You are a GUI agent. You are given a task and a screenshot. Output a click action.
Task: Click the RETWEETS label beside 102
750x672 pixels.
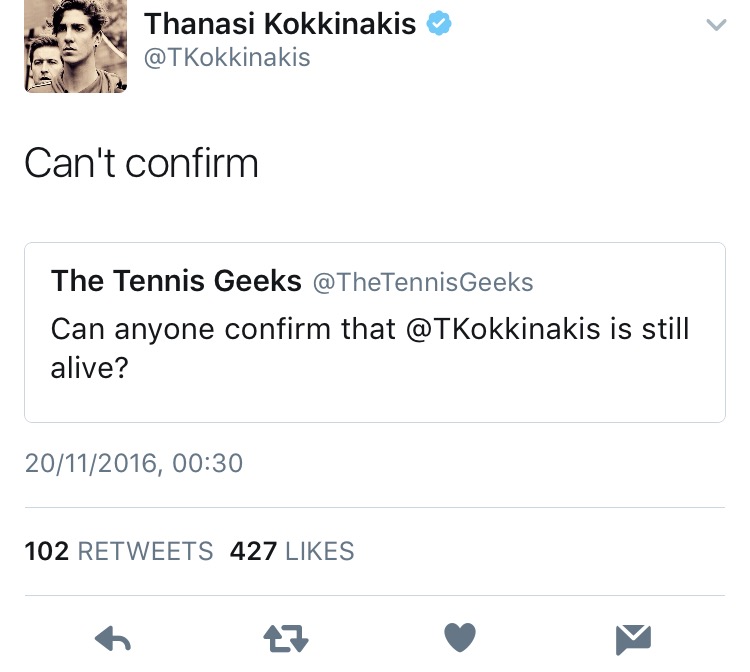tap(145, 551)
